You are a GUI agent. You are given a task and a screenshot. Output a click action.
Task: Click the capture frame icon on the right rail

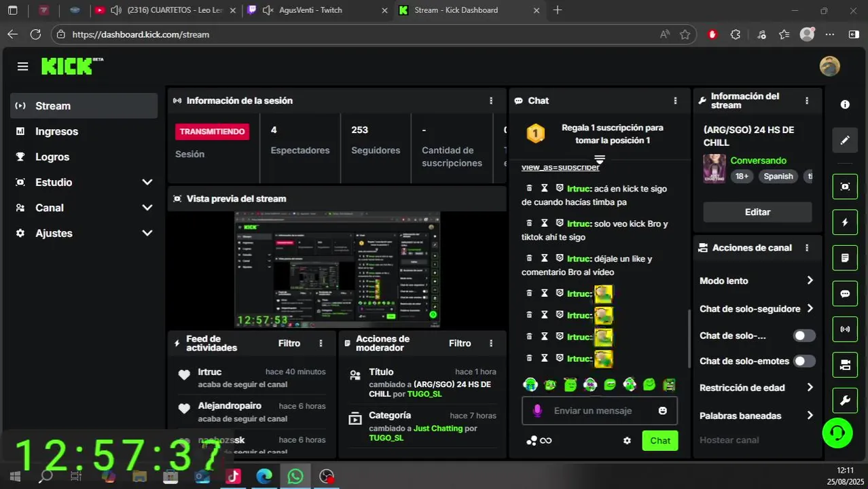[845, 186]
